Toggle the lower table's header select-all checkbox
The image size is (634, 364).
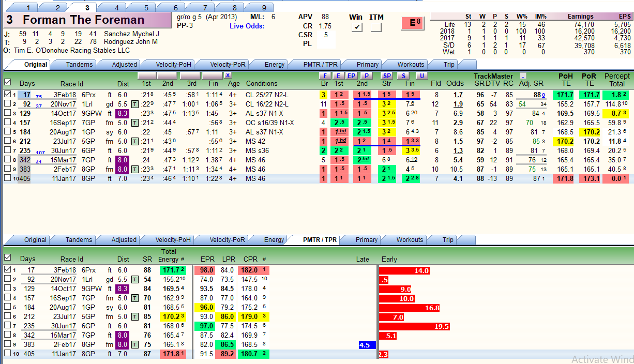(7, 257)
